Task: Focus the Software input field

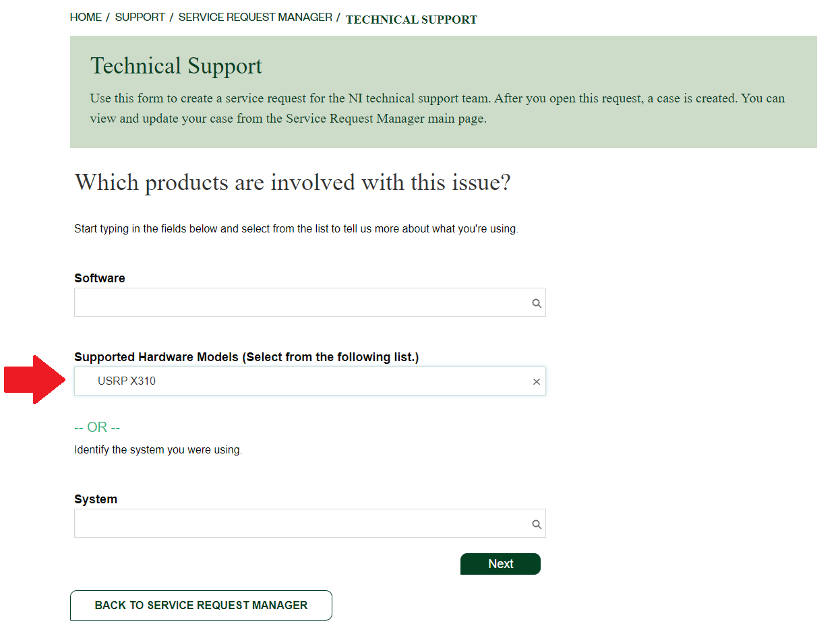Action: (310, 303)
